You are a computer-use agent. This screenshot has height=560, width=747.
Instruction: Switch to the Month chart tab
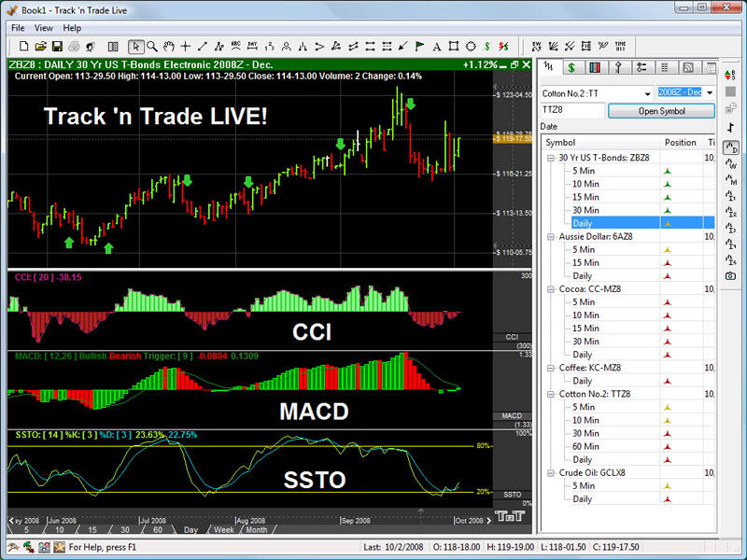(x=256, y=529)
